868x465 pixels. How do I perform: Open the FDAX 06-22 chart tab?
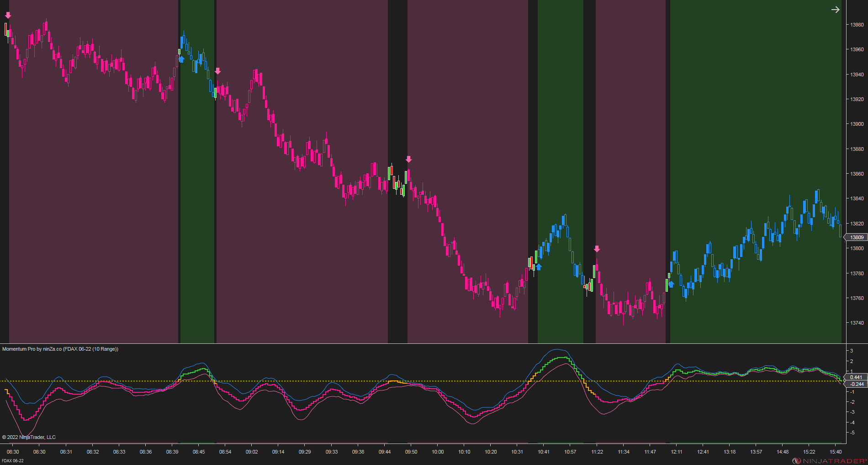[x=13, y=461]
